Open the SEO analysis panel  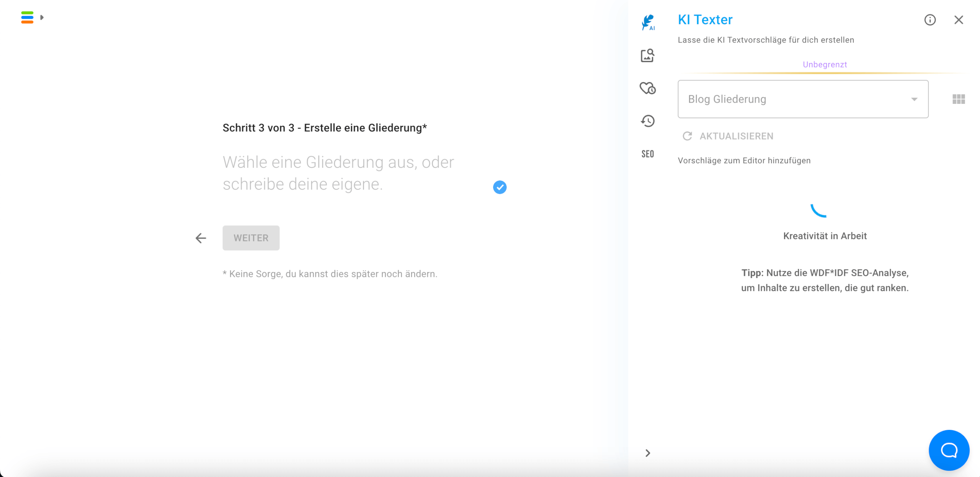[x=648, y=154]
